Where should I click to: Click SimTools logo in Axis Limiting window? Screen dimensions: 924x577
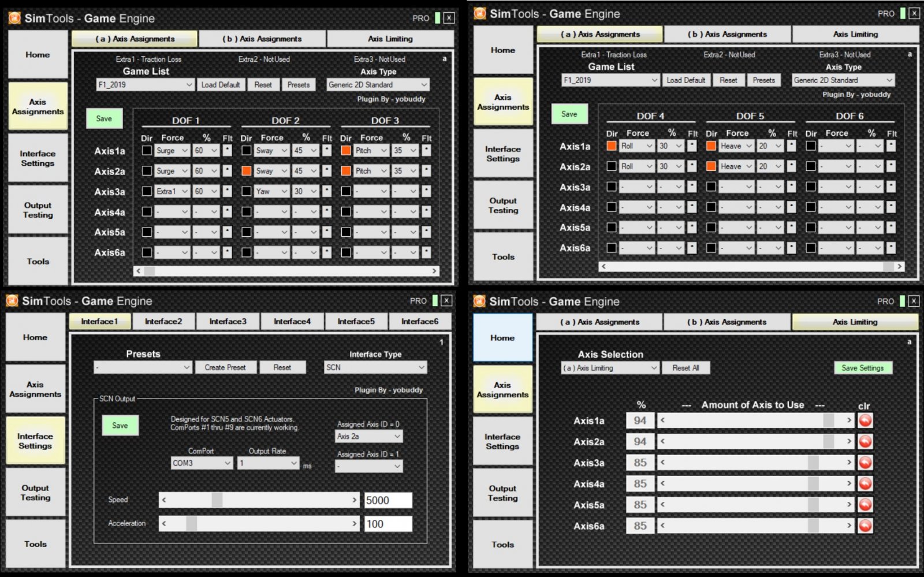click(x=479, y=301)
